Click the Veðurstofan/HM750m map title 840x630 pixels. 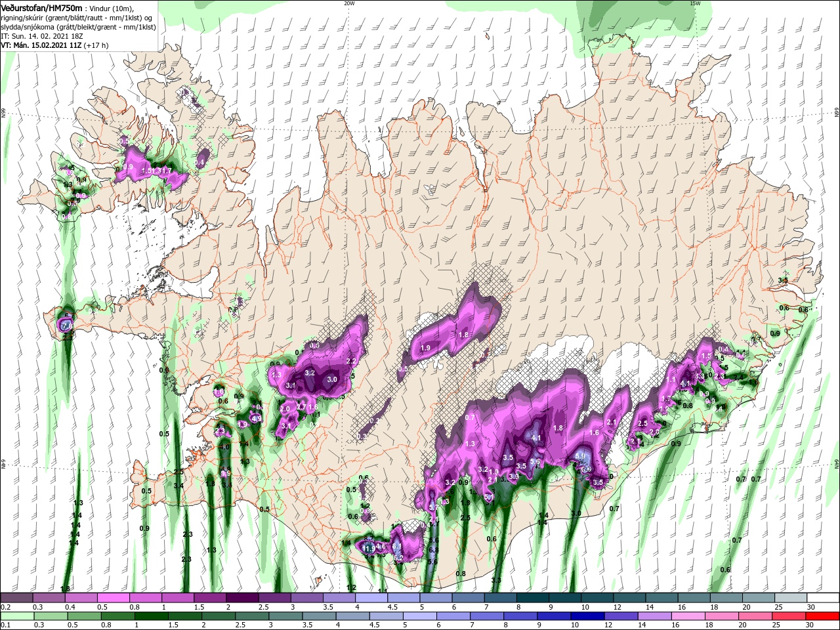pyautogui.click(x=41, y=7)
